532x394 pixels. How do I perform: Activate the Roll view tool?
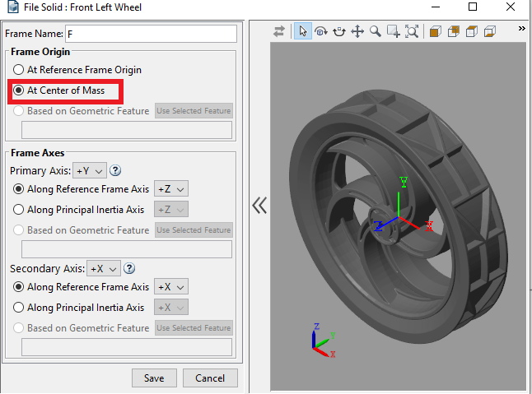click(338, 31)
